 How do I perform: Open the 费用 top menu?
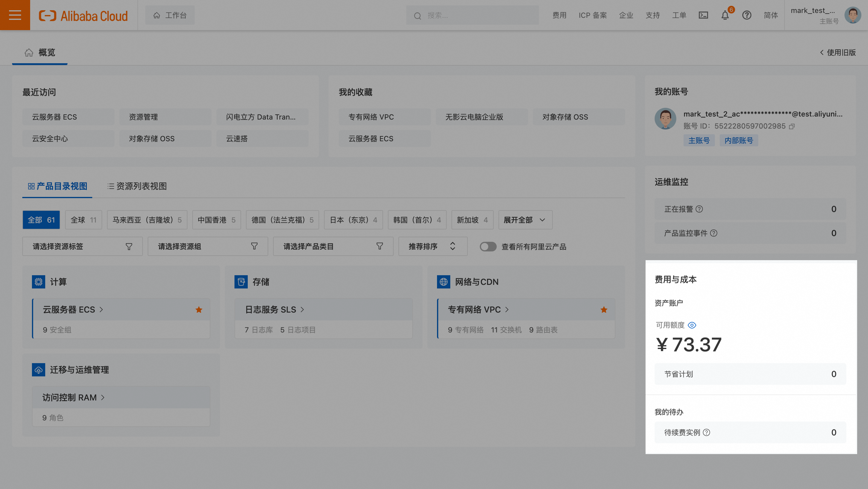click(x=559, y=15)
